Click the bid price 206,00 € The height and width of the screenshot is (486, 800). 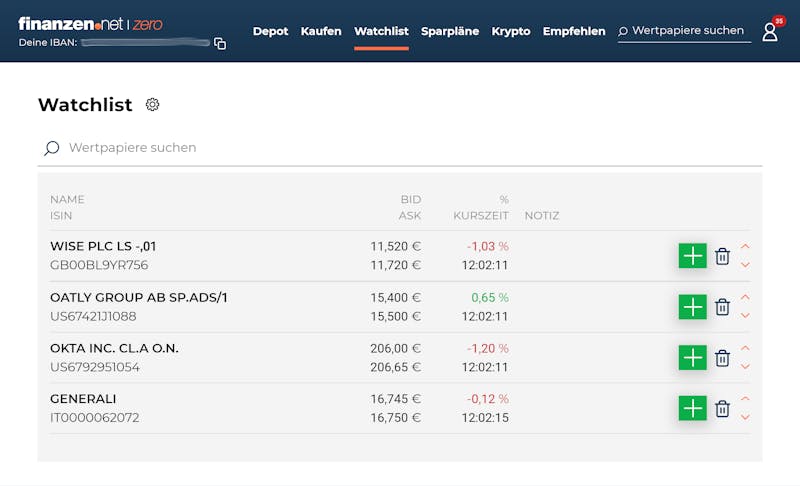pos(395,348)
